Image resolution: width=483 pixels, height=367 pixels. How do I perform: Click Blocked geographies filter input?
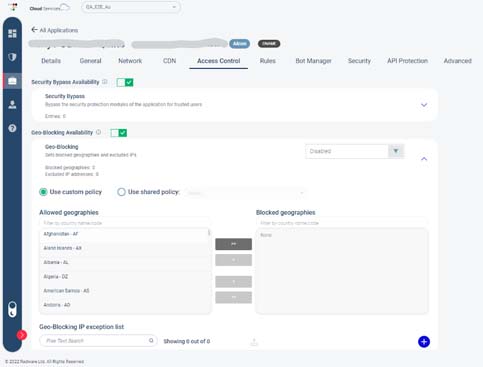coord(342,223)
